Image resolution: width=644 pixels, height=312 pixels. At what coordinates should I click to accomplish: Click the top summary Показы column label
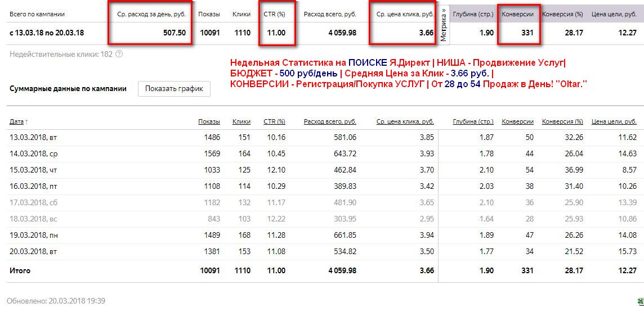point(209,14)
